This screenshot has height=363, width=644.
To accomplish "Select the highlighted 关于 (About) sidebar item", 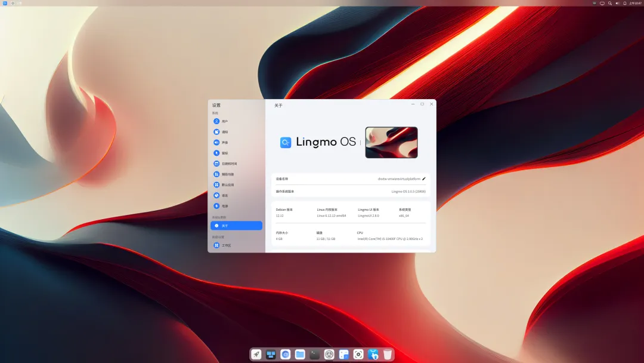I will pyautogui.click(x=236, y=226).
